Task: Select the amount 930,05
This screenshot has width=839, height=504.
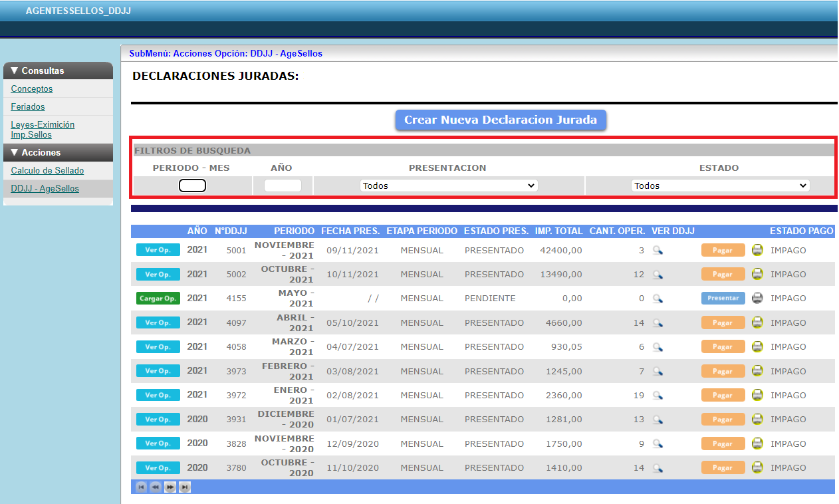Action: coord(566,346)
